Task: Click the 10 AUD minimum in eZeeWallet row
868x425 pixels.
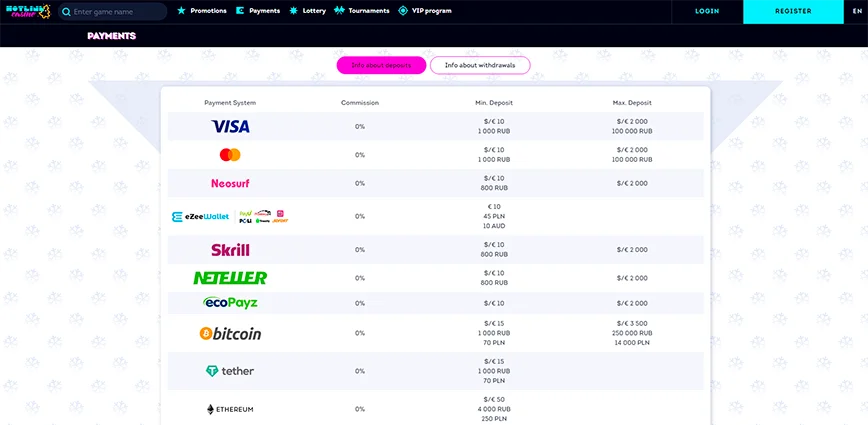Action: (x=494, y=226)
